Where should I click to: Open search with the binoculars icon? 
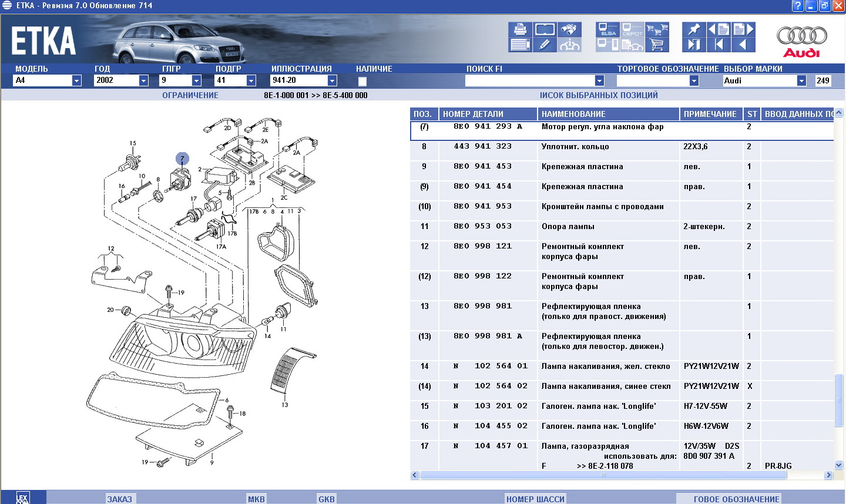(x=569, y=29)
